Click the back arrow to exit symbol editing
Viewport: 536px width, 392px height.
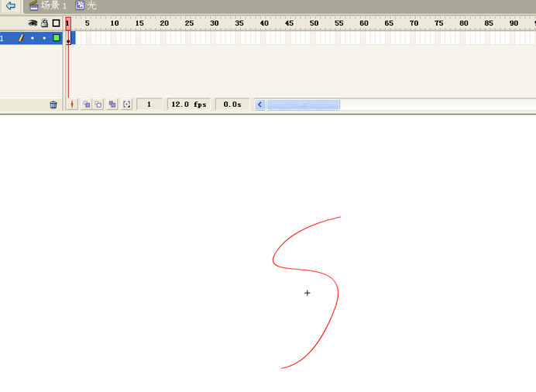point(11,5)
